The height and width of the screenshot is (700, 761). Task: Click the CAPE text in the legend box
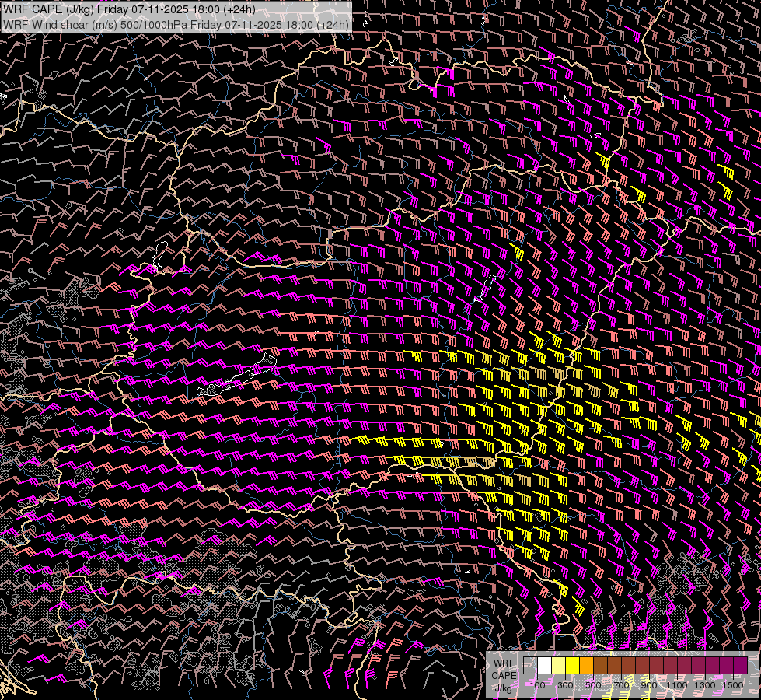(504, 675)
